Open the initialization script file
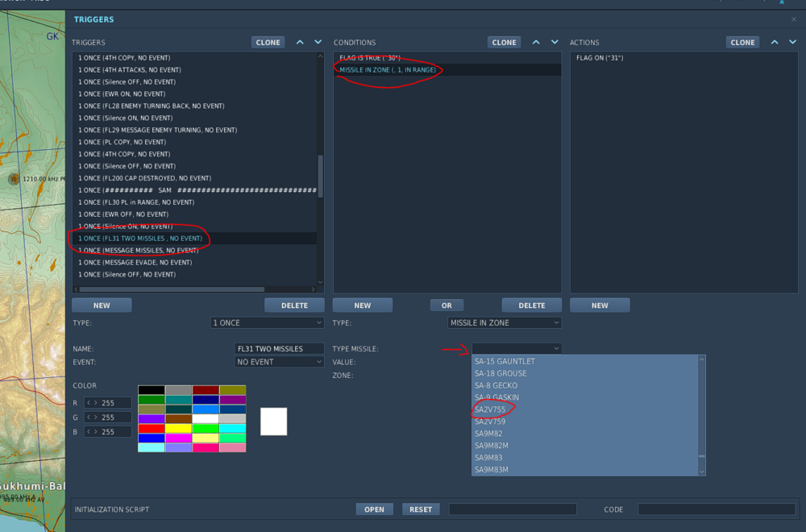 (374, 509)
